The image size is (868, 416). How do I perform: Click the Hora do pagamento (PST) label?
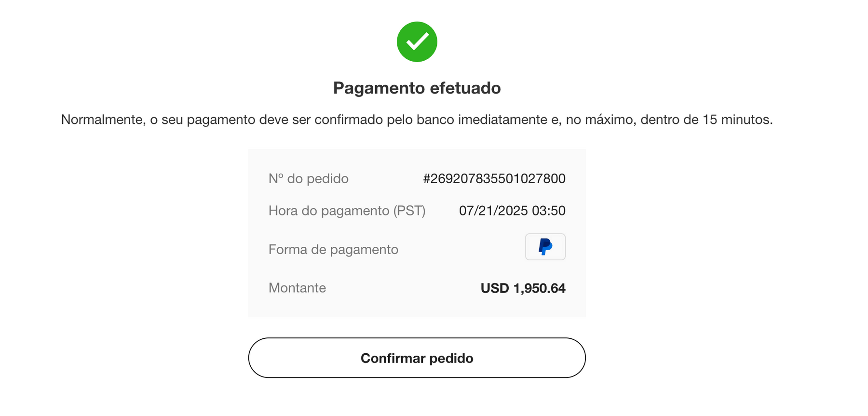[x=347, y=211]
